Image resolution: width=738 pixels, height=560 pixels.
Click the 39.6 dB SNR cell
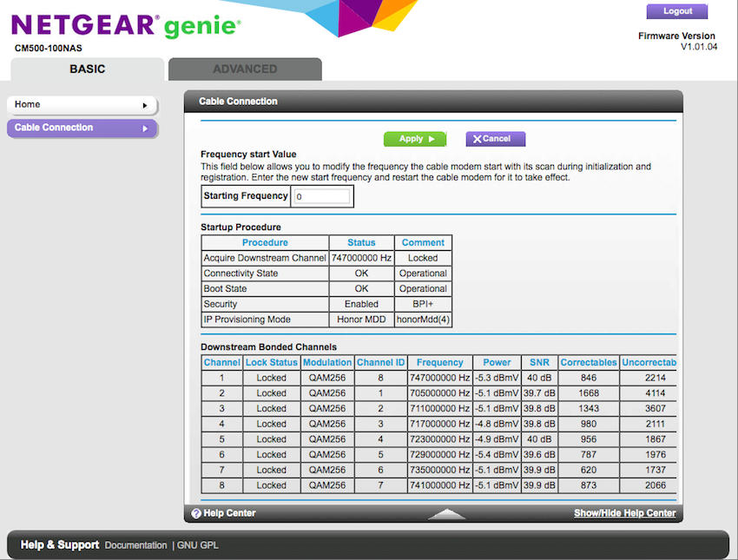click(x=539, y=455)
